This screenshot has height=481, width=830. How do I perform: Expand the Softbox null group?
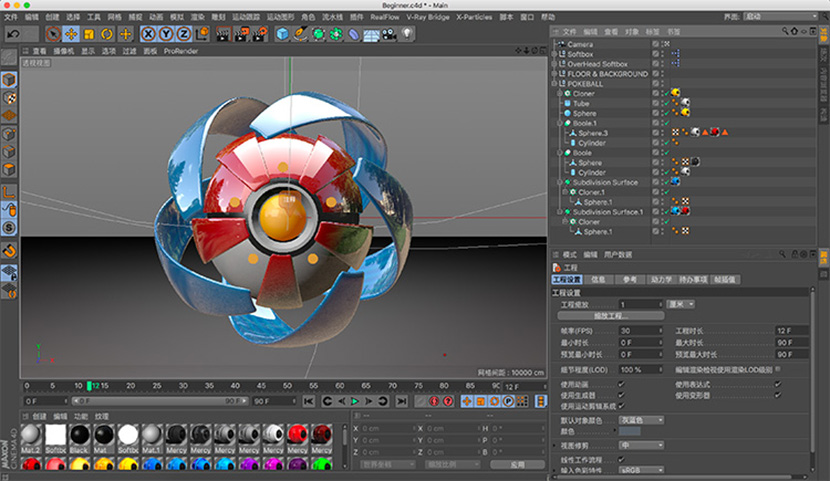coord(555,54)
